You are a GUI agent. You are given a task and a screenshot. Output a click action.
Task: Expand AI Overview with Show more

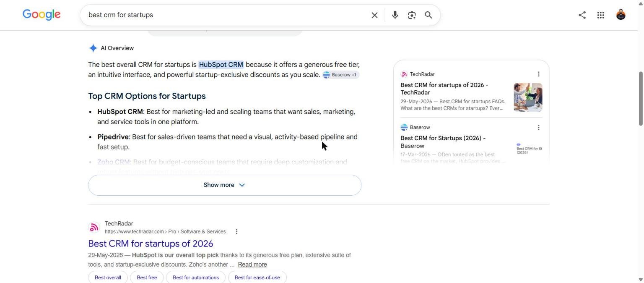[x=225, y=185]
